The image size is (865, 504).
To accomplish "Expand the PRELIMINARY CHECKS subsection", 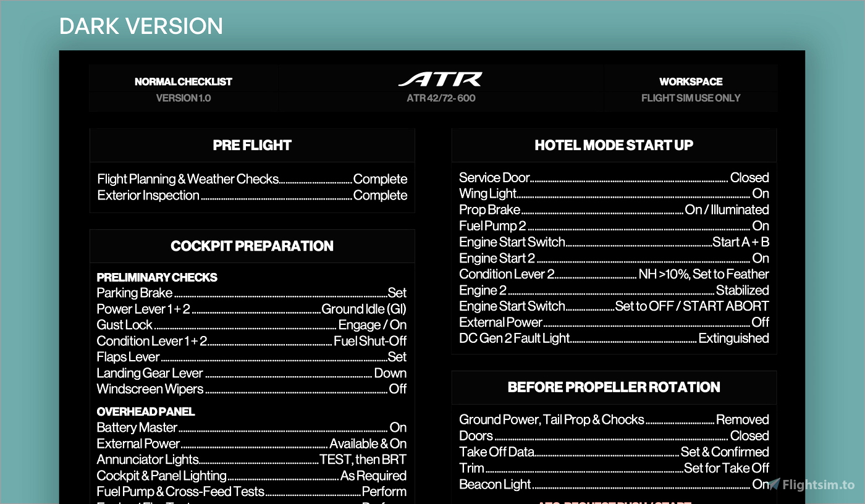I will tap(157, 277).
